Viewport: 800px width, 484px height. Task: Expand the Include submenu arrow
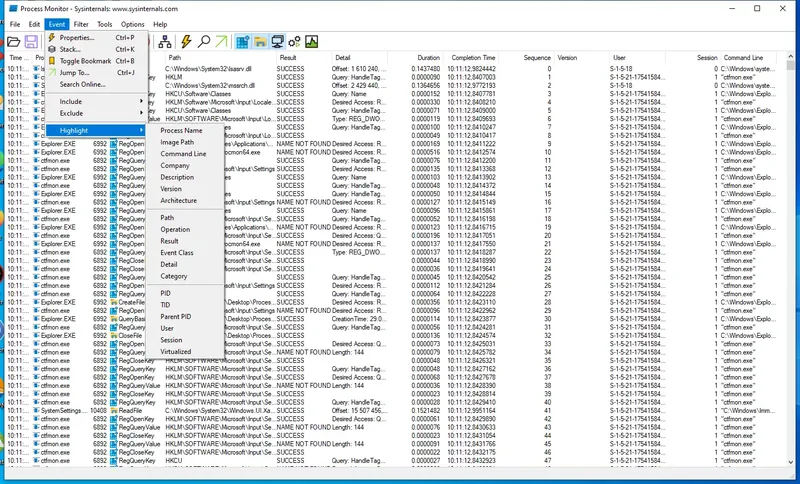click(x=141, y=101)
